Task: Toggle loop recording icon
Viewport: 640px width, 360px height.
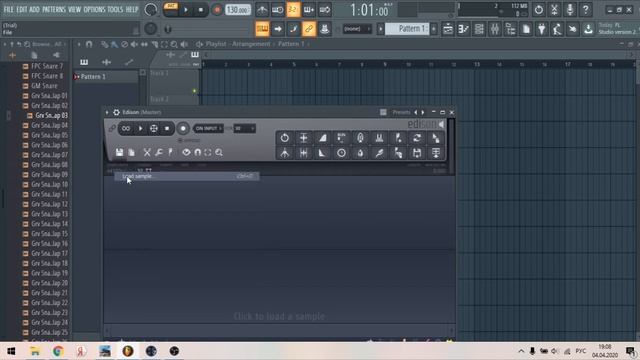Action: (x=324, y=10)
